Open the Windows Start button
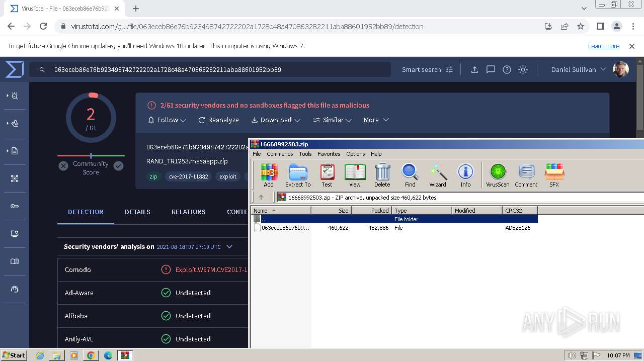This screenshot has width=644, height=362. [x=14, y=355]
